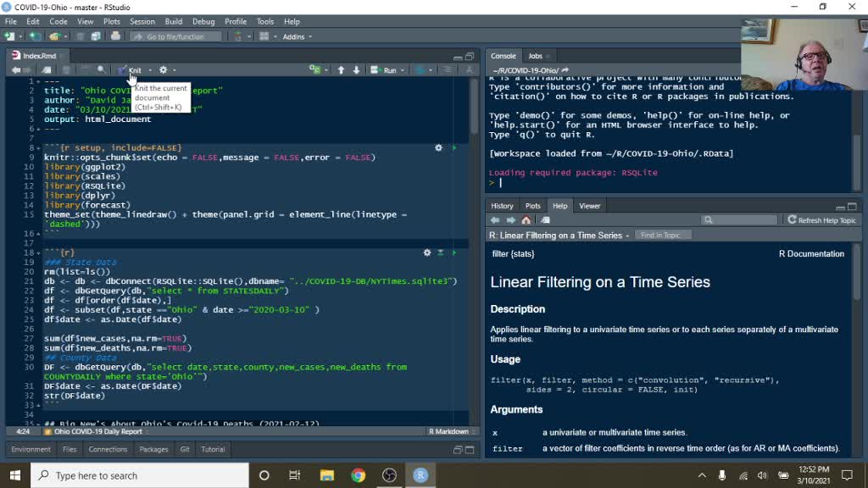Screen dimensions: 868x488
Task: Show help topic in new window
Action: [545, 220]
